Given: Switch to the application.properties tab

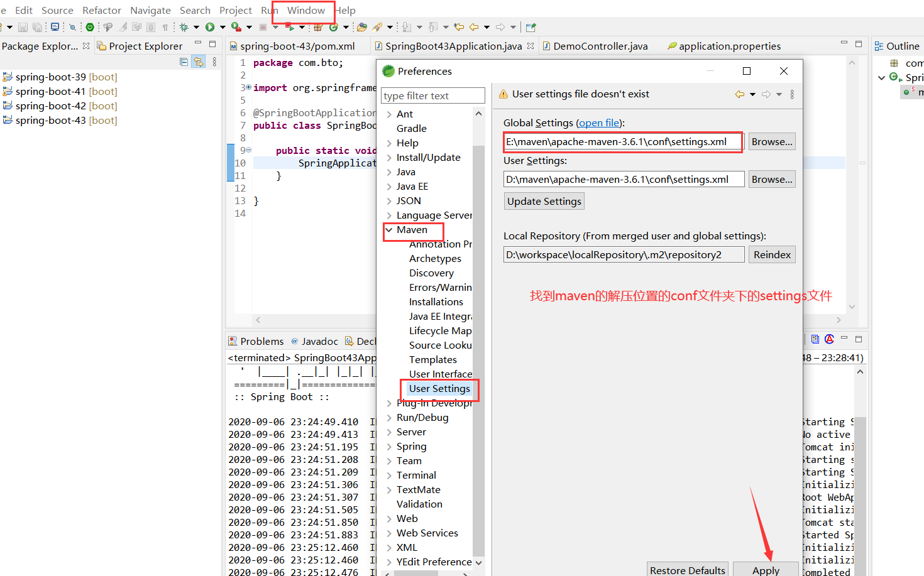Looking at the screenshot, I should tap(724, 46).
